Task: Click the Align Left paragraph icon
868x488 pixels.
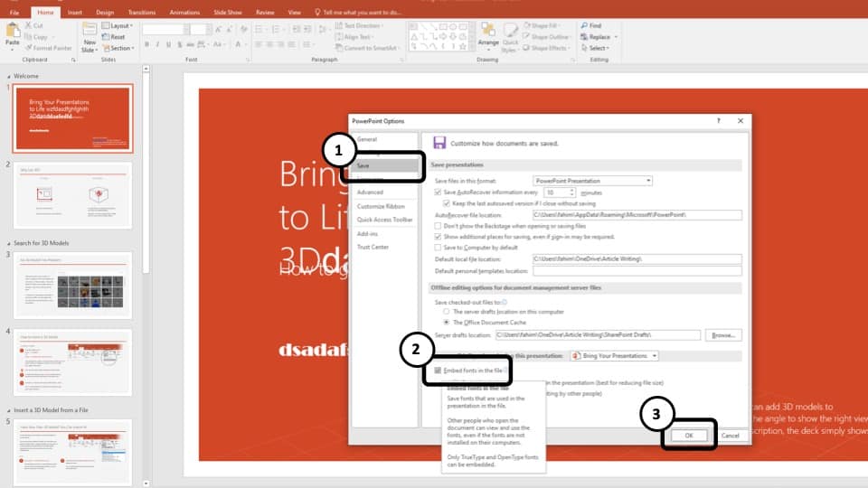Action: (259, 44)
